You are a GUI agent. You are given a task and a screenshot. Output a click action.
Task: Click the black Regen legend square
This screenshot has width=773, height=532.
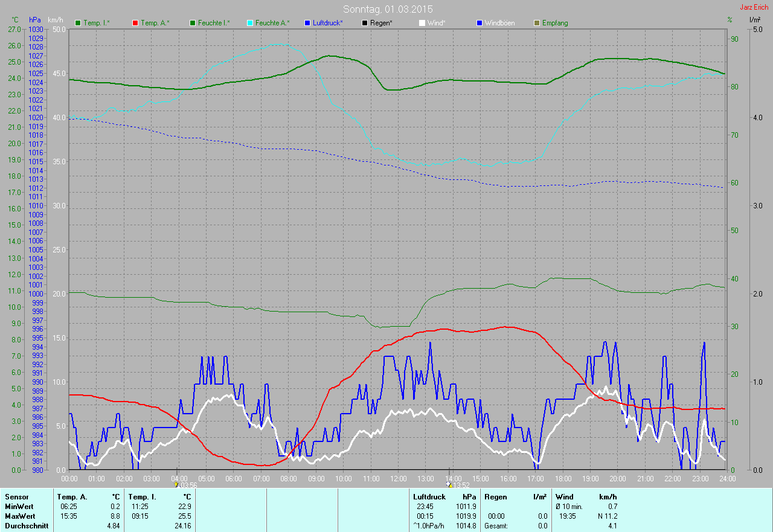pyautogui.click(x=365, y=23)
